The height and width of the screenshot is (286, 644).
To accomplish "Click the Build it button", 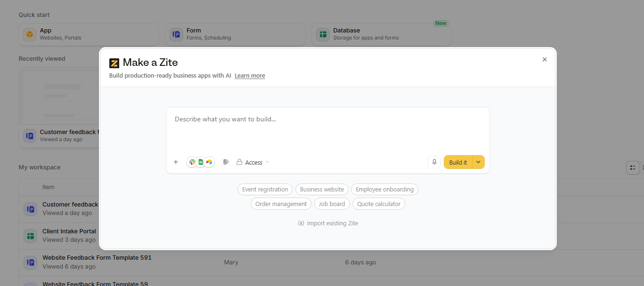I will pos(458,162).
